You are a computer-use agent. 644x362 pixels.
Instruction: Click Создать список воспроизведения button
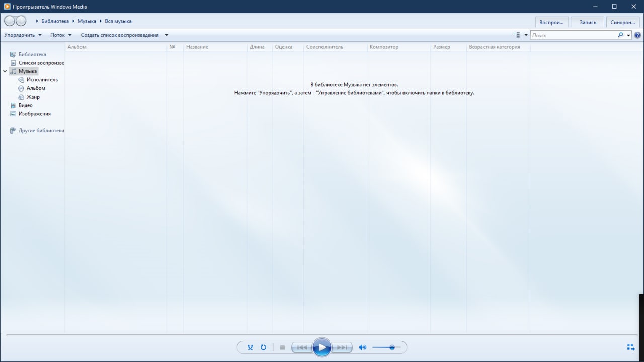tap(120, 35)
